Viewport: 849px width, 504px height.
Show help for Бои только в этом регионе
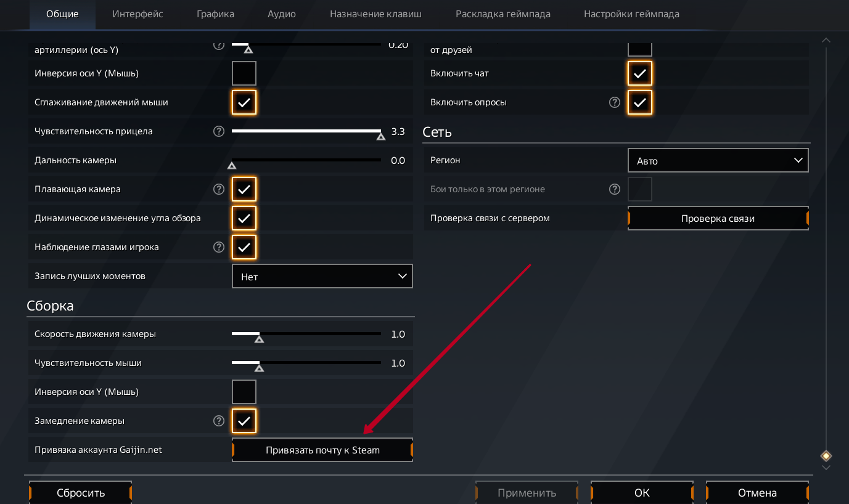tap(614, 189)
